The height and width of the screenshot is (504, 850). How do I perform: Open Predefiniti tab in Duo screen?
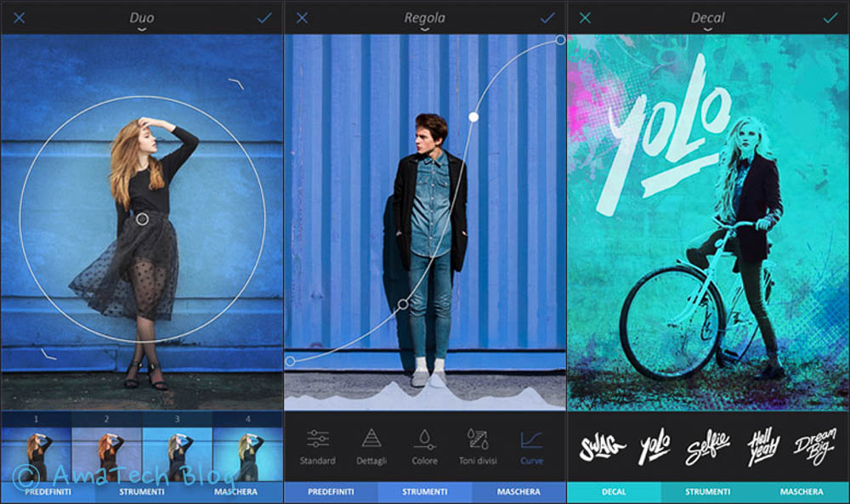pyautogui.click(x=48, y=491)
